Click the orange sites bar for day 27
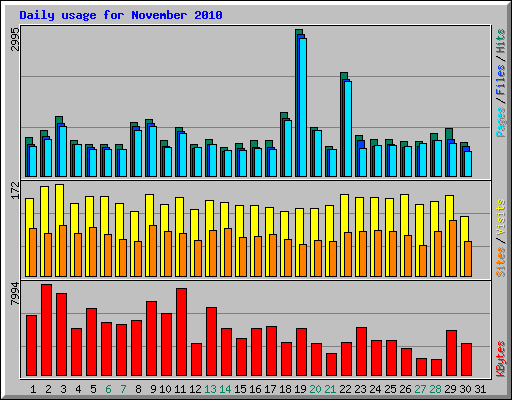Screen dimensions: 512x400 423,261
